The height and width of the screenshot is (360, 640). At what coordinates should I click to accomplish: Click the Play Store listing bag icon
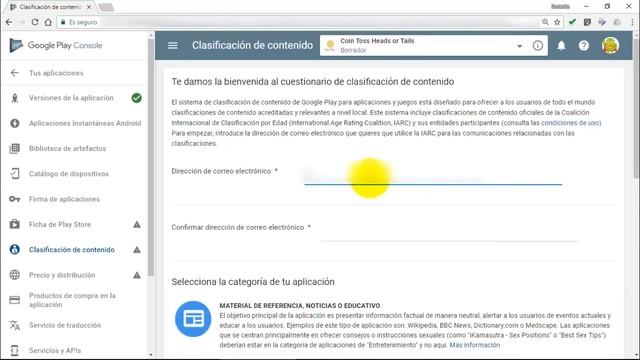(x=15, y=224)
